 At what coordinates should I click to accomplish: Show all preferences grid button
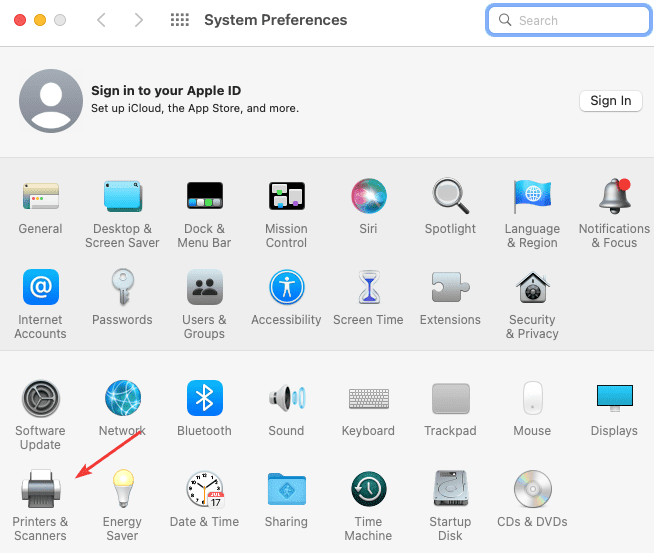click(180, 20)
